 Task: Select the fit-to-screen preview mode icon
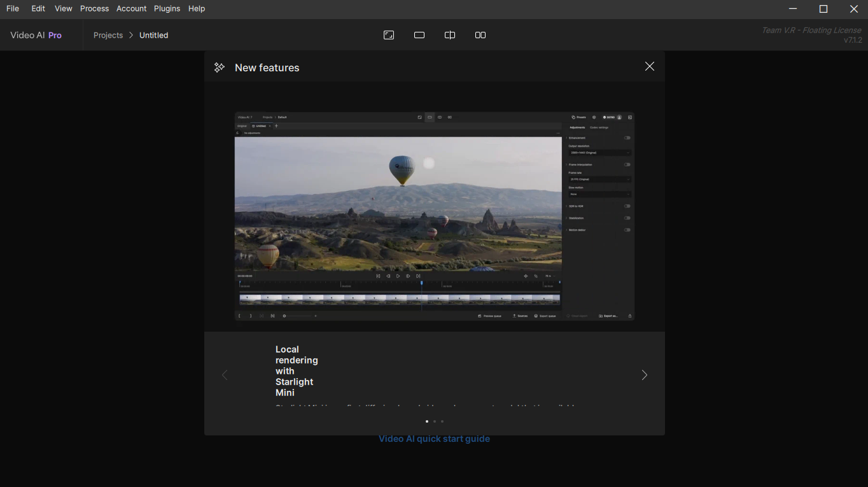[389, 35]
